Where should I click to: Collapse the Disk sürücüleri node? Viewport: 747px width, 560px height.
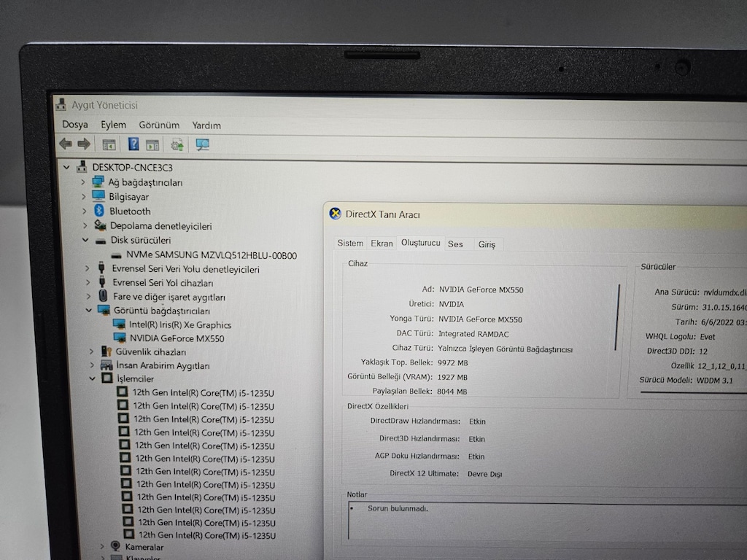(x=85, y=240)
